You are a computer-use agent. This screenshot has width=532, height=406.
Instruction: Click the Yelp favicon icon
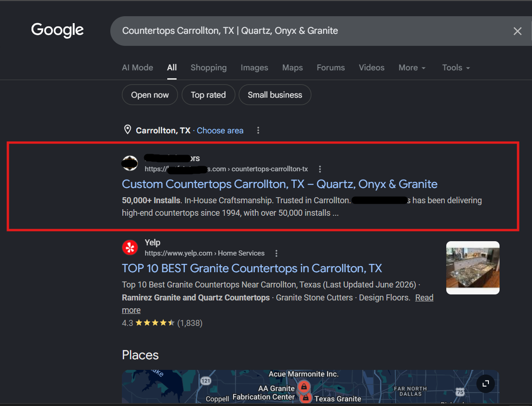[x=130, y=247]
